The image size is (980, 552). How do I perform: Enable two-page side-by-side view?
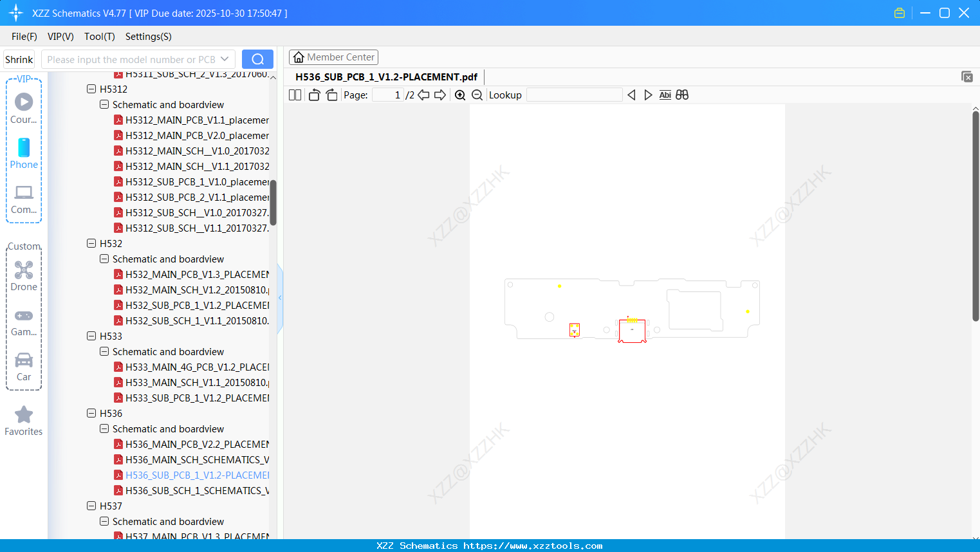tap(294, 95)
